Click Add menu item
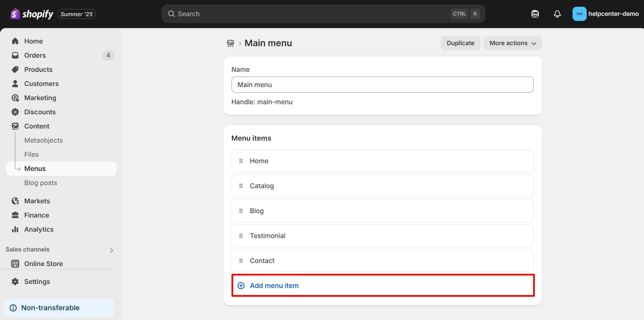Viewport: 644px width, 320px height. tap(274, 286)
